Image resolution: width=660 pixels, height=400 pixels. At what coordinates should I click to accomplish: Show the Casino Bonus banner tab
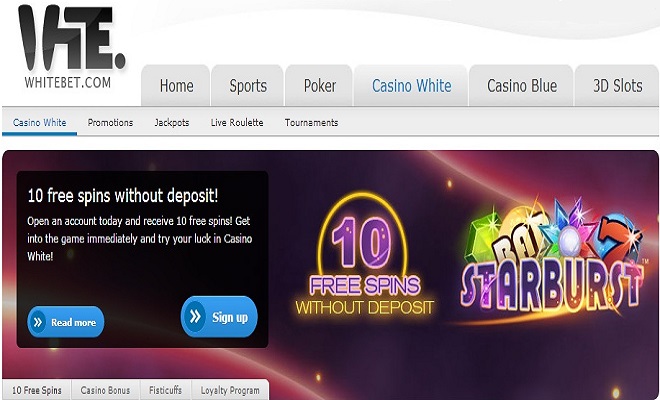pyautogui.click(x=105, y=390)
